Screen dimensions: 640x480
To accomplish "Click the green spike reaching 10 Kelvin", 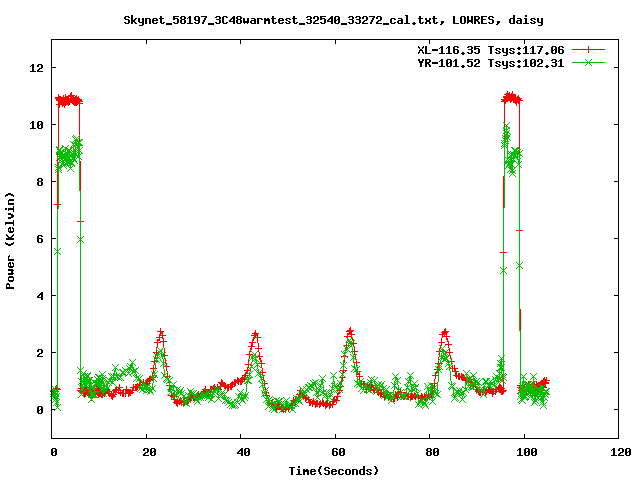I will tap(506, 127).
